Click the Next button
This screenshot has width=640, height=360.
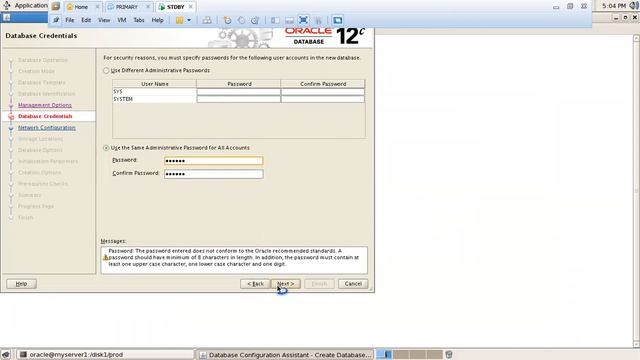[286, 284]
